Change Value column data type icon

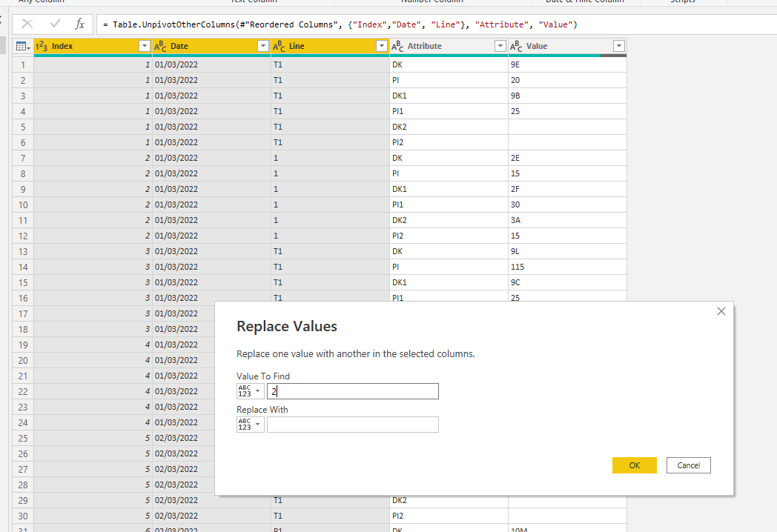516,46
